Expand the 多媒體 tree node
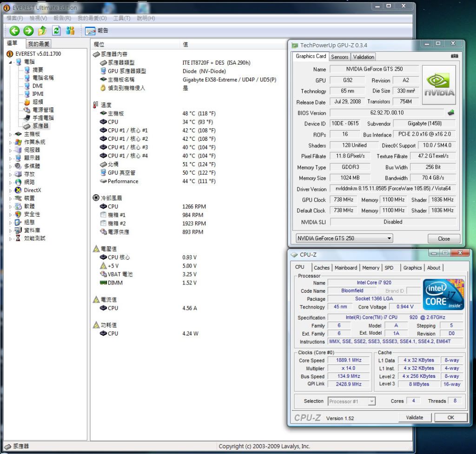 [10, 166]
